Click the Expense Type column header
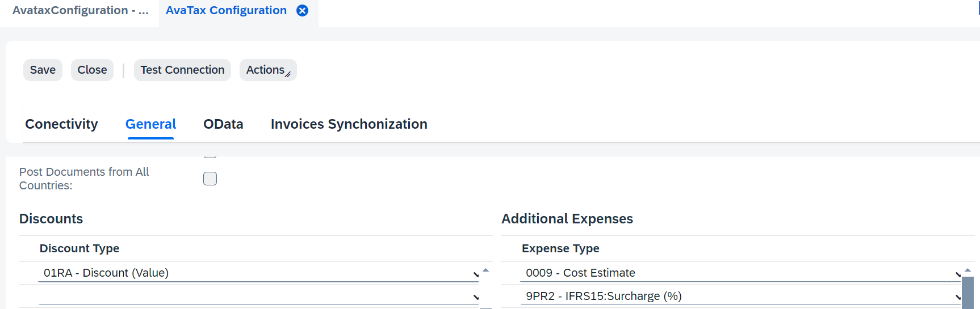Viewport: 980px width, 309px height. 560,248
